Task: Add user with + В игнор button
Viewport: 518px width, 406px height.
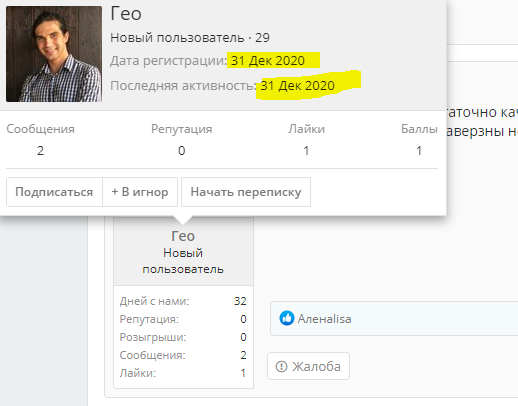Action: coord(140,192)
